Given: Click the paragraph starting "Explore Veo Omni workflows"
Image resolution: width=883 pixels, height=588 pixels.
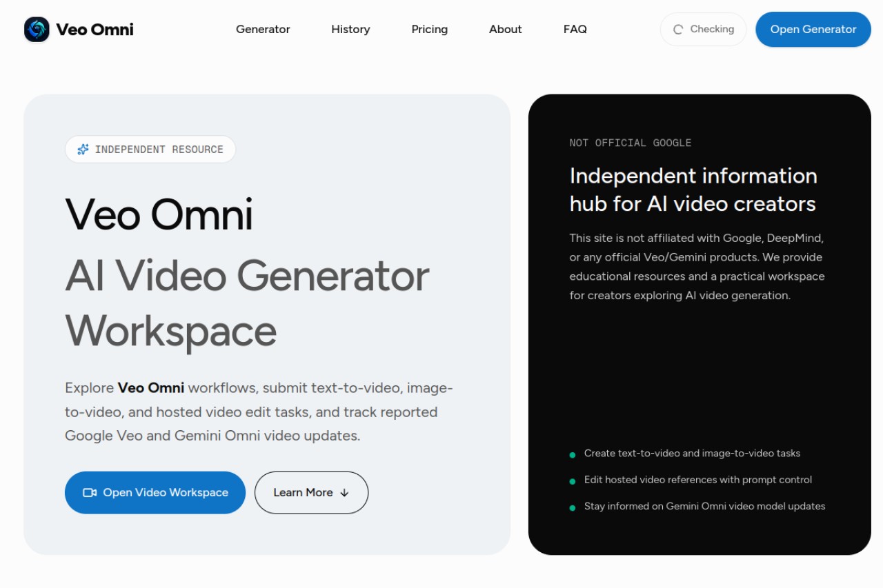Looking at the screenshot, I should click(x=259, y=412).
